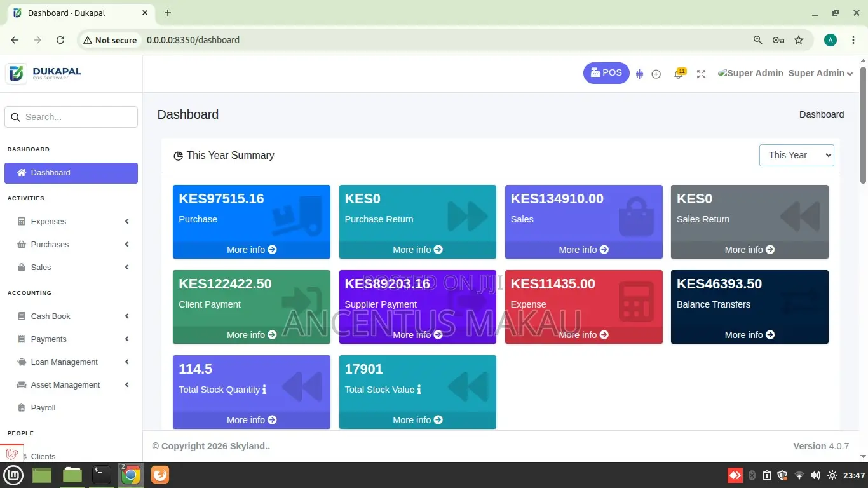
Task: Open the notifications bell with 11 badge
Action: click(679, 74)
